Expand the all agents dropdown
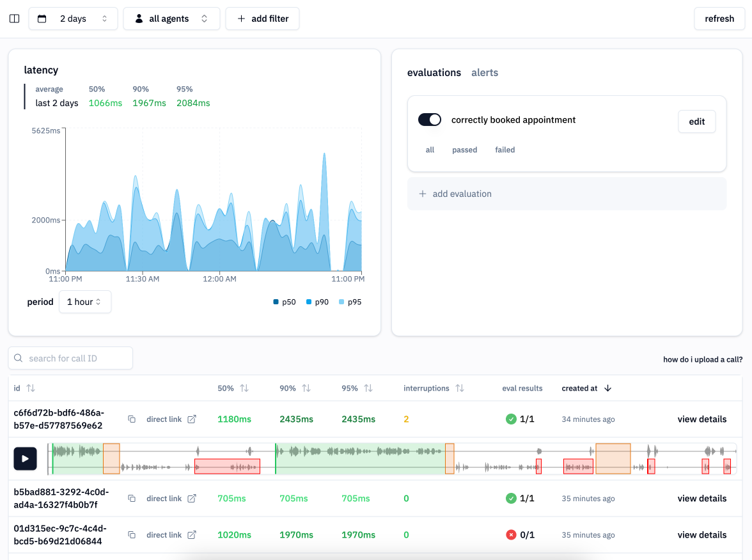The height and width of the screenshot is (560, 752). 171,19
